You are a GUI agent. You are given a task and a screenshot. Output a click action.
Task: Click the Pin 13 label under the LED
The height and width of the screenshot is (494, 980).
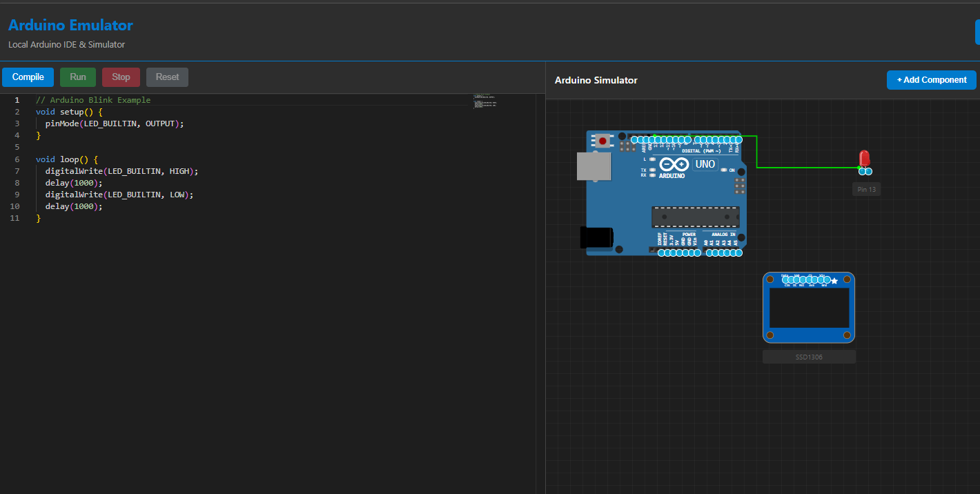click(x=866, y=189)
